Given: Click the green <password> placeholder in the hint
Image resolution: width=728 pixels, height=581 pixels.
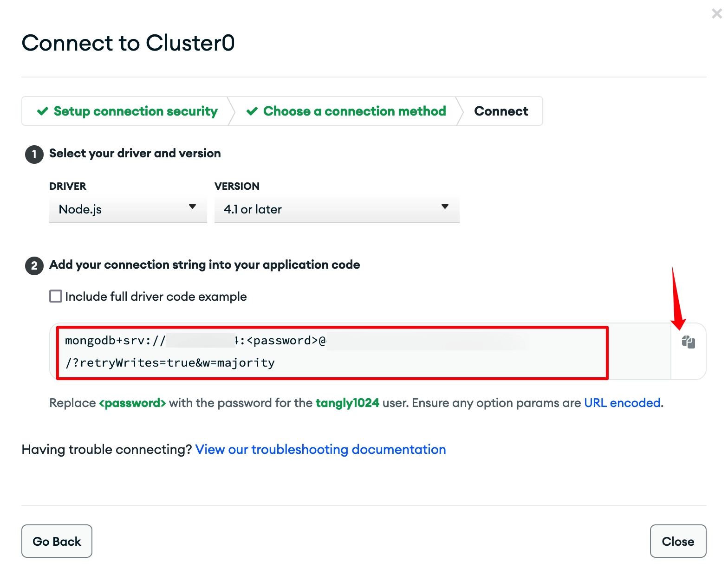Looking at the screenshot, I should pyautogui.click(x=132, y=403).
